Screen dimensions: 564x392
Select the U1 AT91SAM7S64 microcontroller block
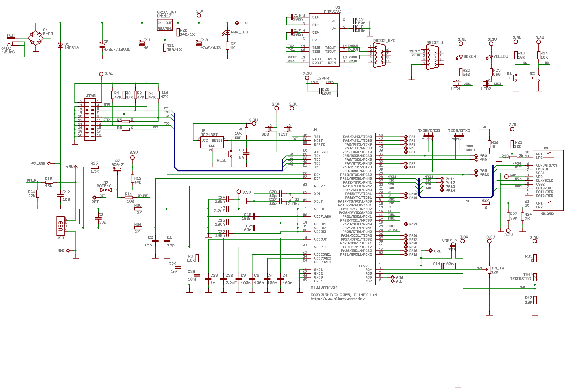[x=343, y=209]
